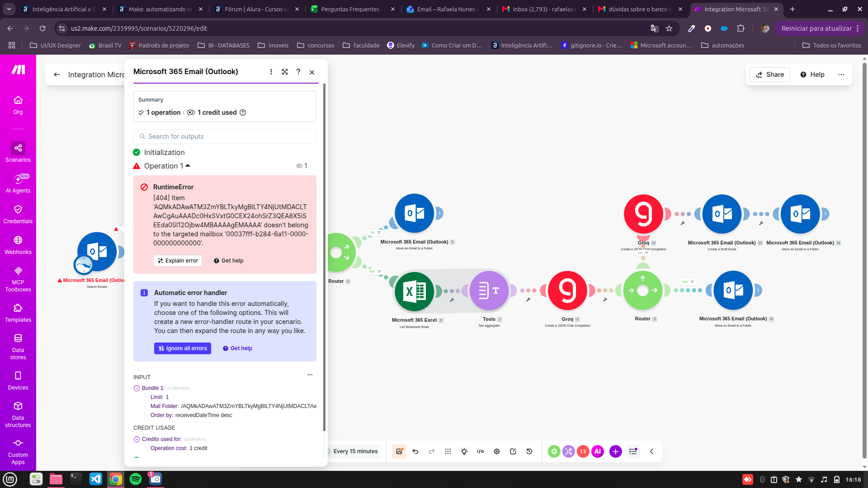Open Visual Studio Code from the taskbar
868x488 pixels.
pos(96,479)
